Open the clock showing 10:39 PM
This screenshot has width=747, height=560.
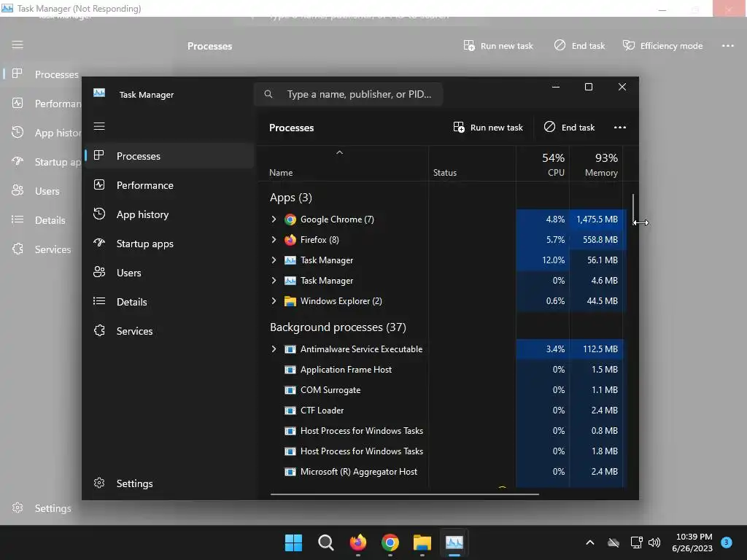[694, 542]
